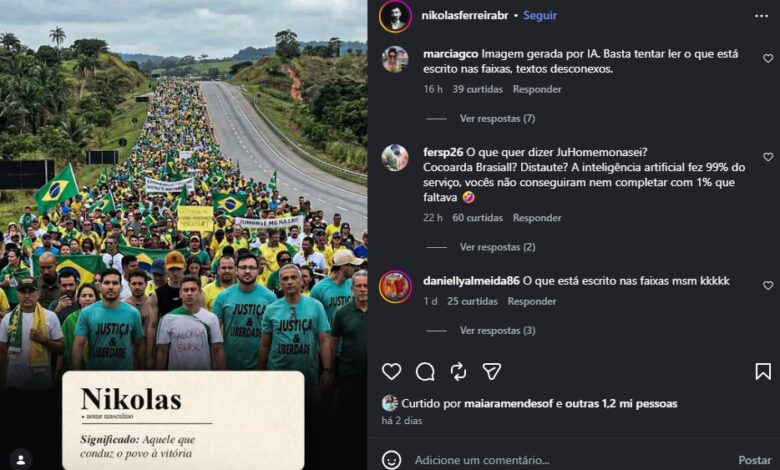Click the repost arrows icon
Viewport: 780px width, 470px height.
point(458,371)
